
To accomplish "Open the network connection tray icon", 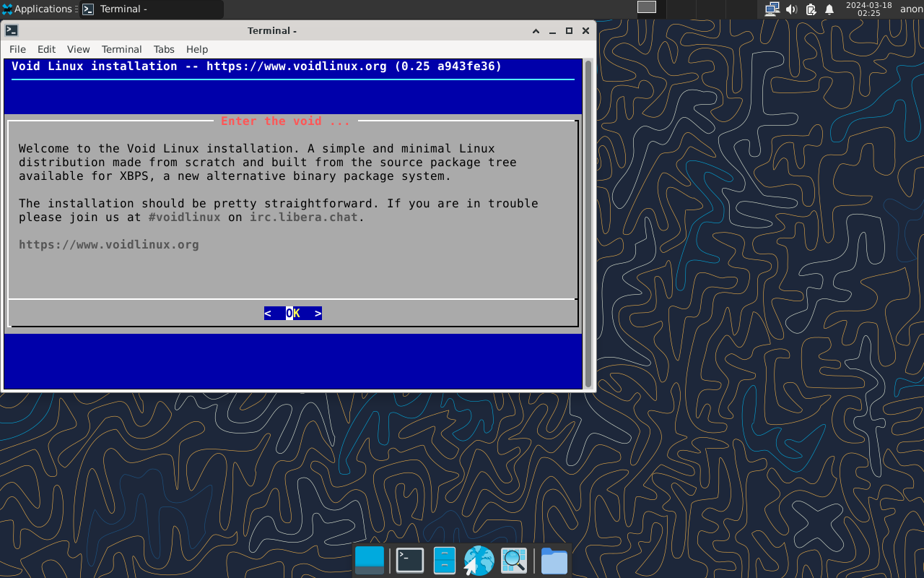I will [772, 9].
